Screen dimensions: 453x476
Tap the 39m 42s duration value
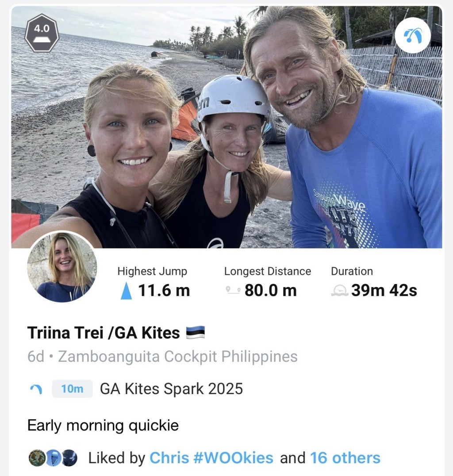pyautogui.click(x=384, y=291)
